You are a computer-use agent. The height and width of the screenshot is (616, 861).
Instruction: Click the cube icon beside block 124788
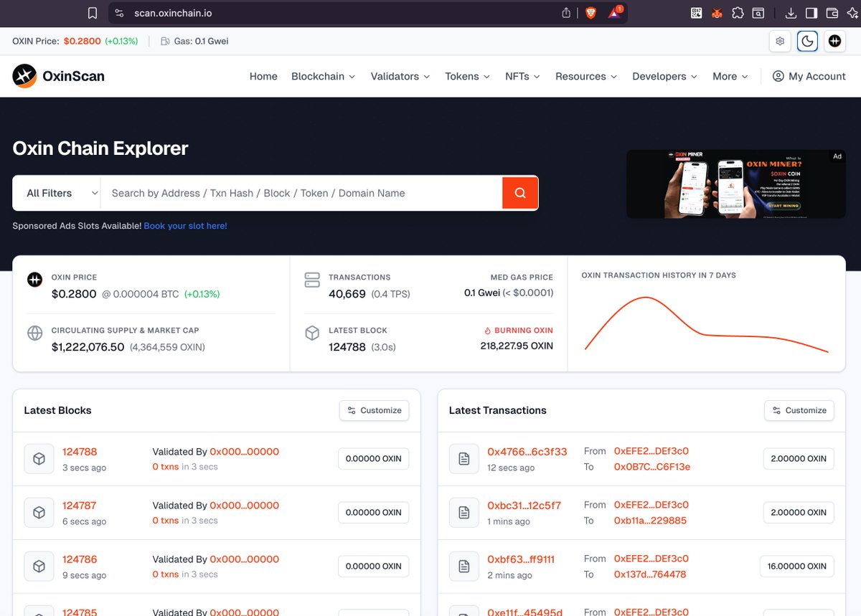pos(39,458)
